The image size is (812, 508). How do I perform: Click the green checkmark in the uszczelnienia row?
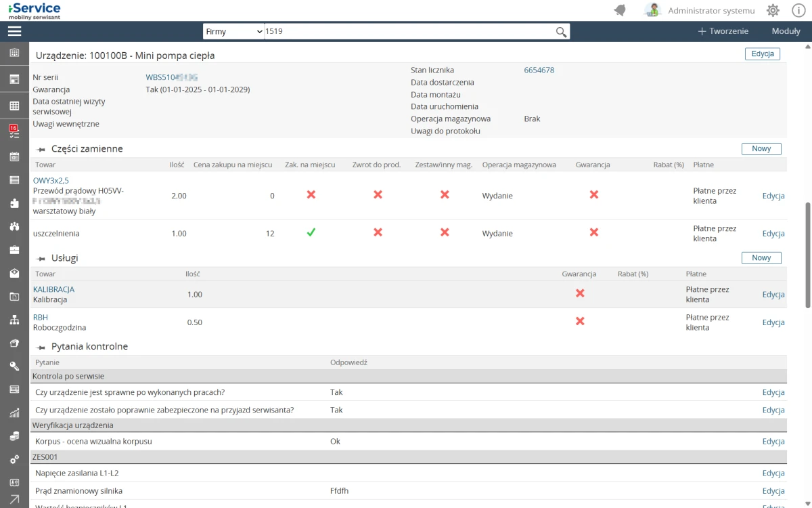click(311, 232)
